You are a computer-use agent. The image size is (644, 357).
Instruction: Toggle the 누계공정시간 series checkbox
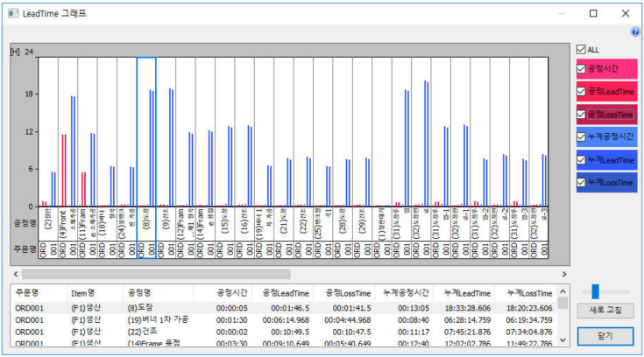pos(581,136)
